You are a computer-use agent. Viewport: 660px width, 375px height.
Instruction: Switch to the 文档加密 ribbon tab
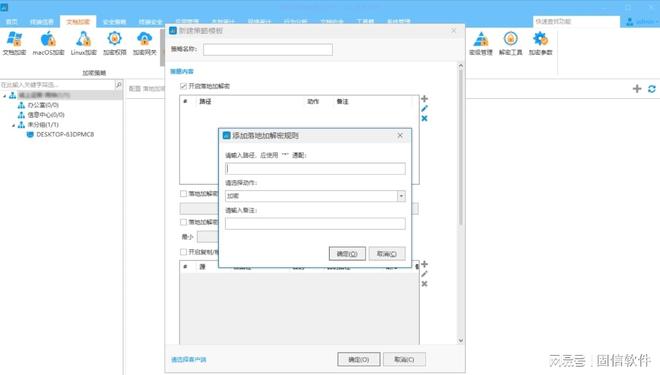point(78,21)
